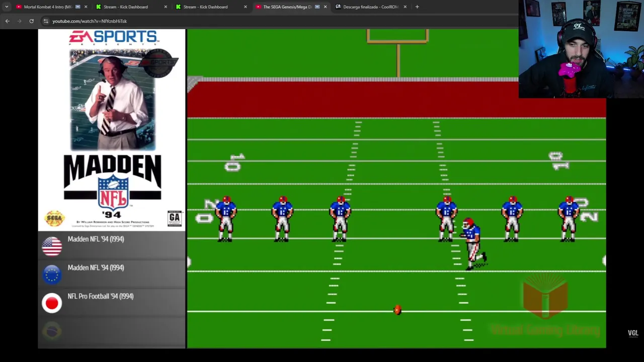
Task: Click the streamer webcam overlay
Action: point(581,49)
